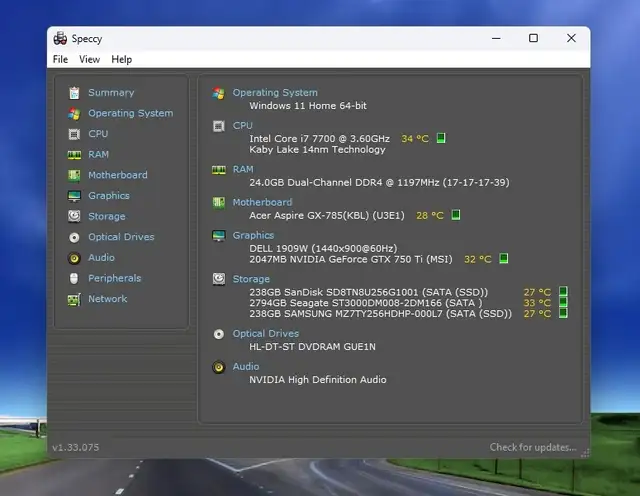The image size is (640, 496).
Task: Click the Operating System Windows flag sidebar icon
Action: coord(74,113)
